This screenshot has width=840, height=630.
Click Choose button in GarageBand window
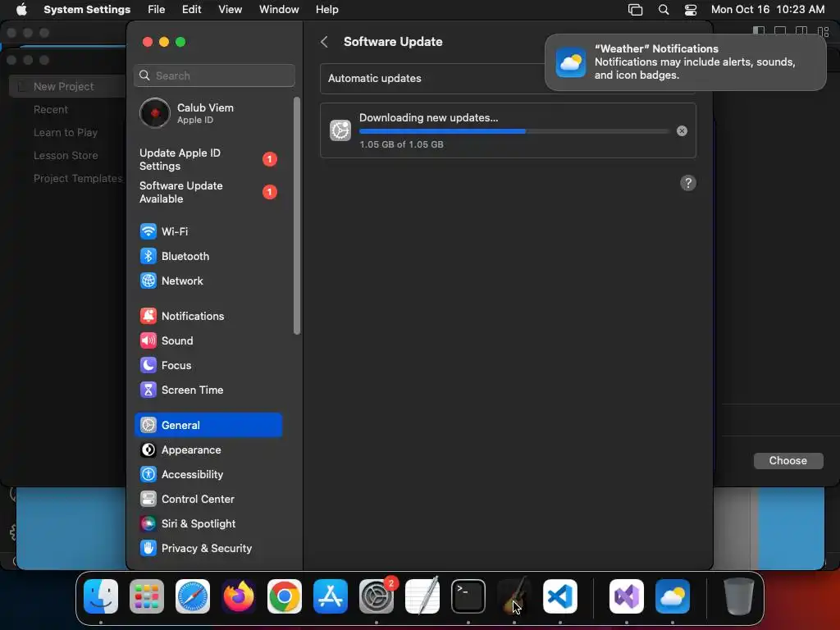click(788, 461)
